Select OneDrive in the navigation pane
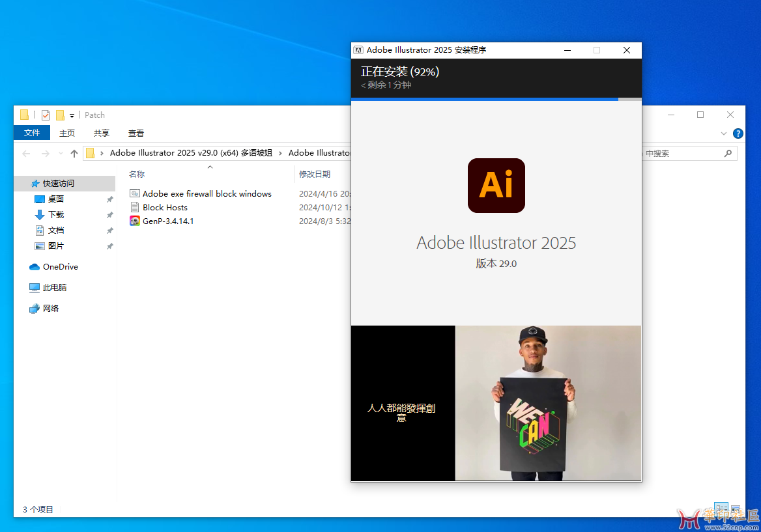The image size is (761, 532). coord(60,267)
